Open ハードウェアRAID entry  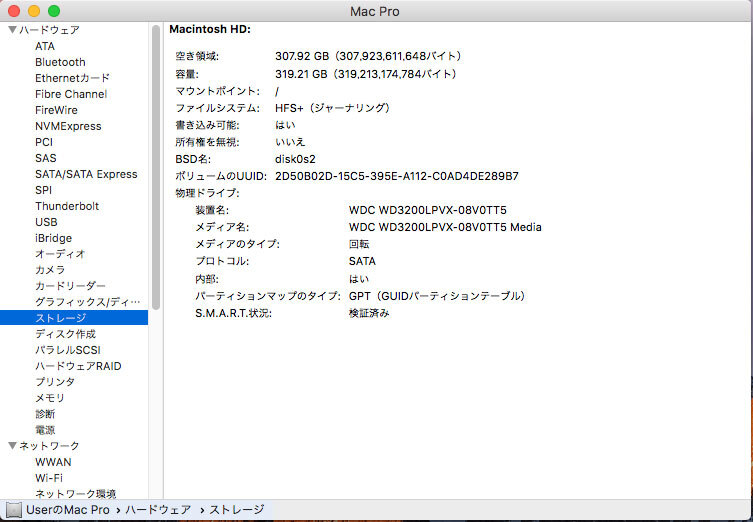point(78,366)
